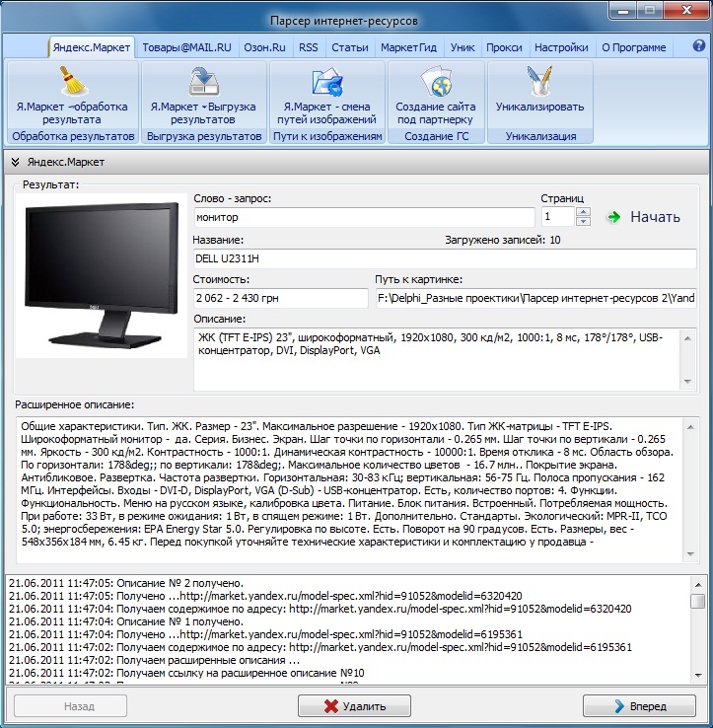
Task: Click inside the Расширенное описание text area
Action: [x=350, y=490]
